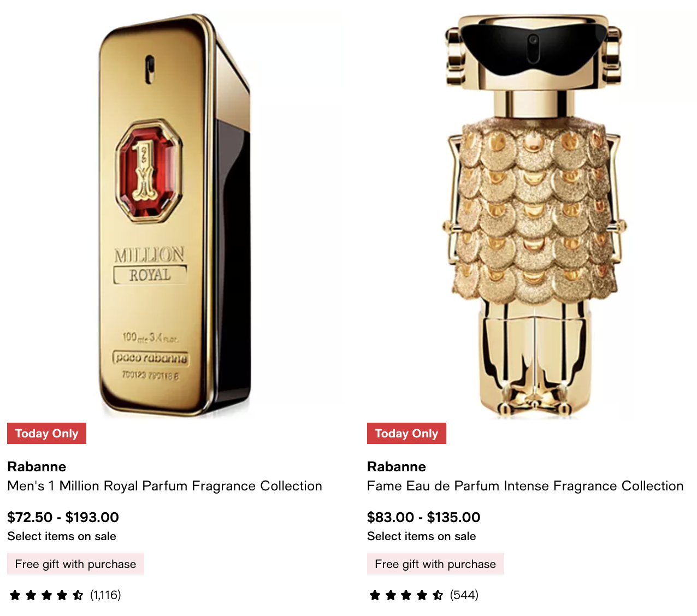
Task: Click the half star on 1 Million Royal rating
Action: [78, 595]
